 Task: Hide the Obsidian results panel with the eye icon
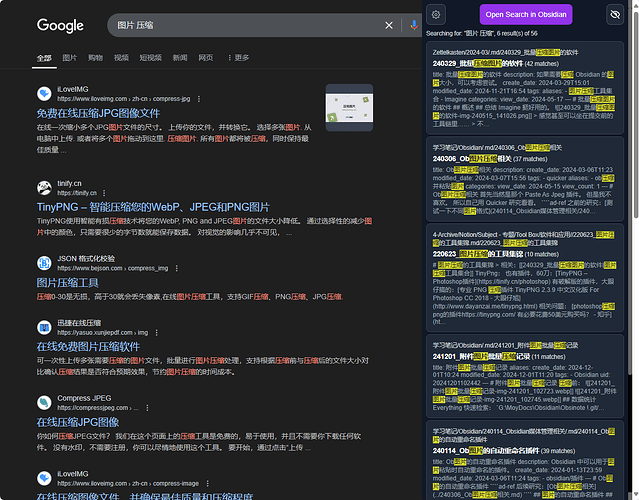pyautogui.click(x=615, y=15)
